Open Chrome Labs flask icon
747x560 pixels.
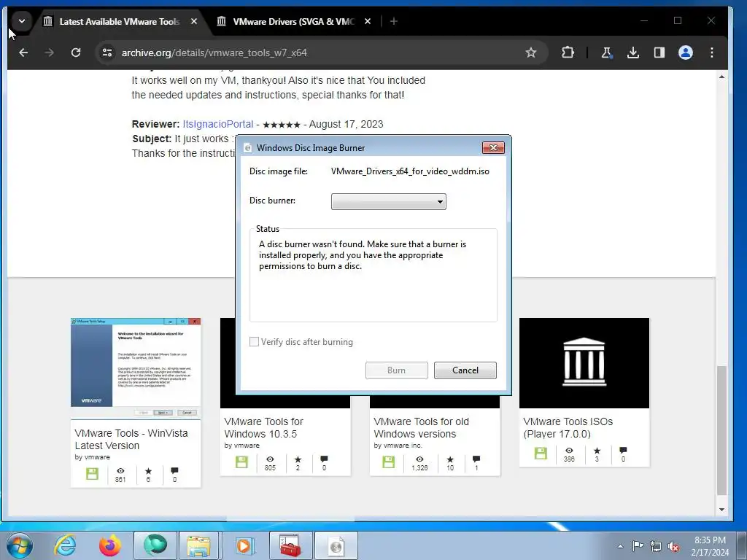tap(606, 52)
